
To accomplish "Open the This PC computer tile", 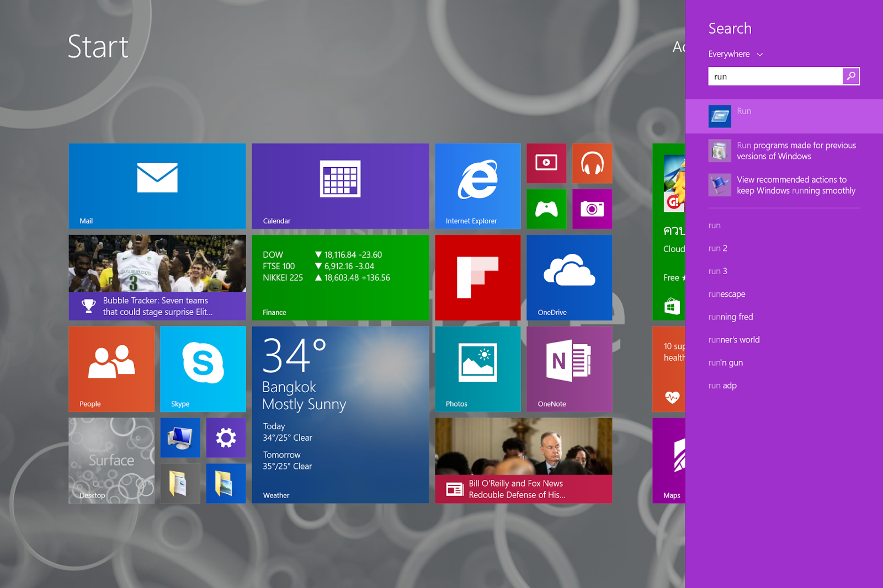I will click(x=180, y=437).
